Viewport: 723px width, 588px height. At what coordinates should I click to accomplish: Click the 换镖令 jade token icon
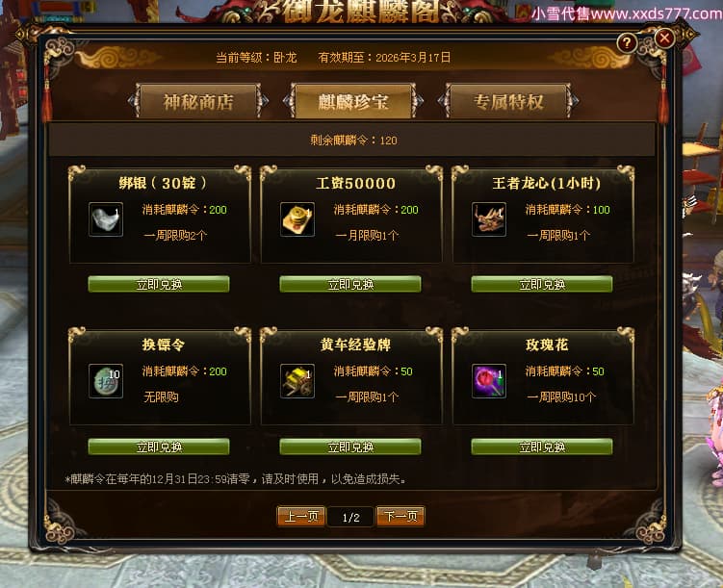click(x=106, y=381)
